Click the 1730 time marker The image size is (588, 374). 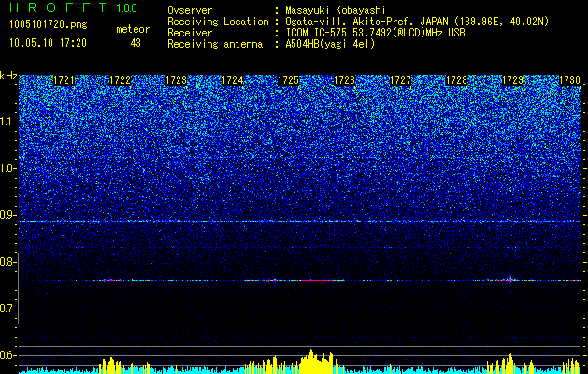click(569, 80)
